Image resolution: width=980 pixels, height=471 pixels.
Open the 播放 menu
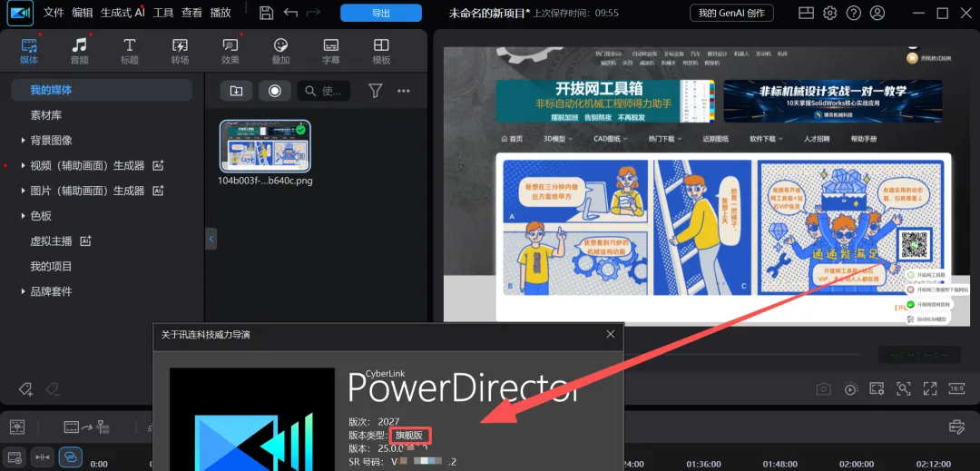tap(220, 13)
